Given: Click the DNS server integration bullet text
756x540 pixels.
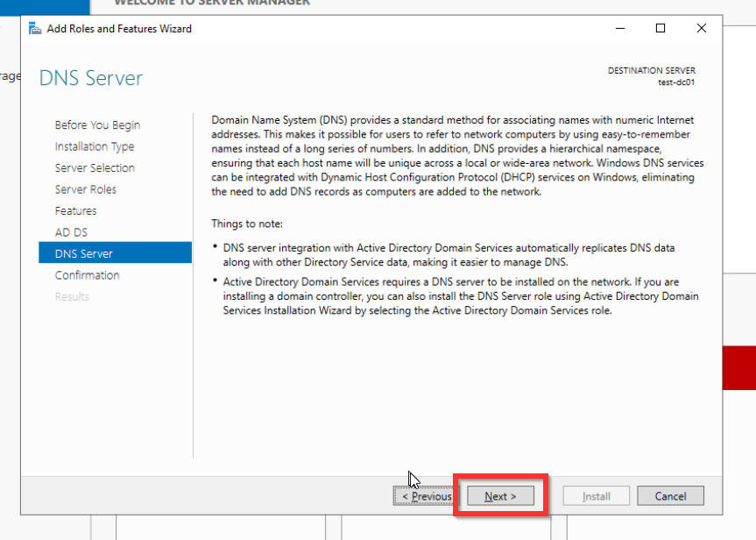Looking at the screenshot, I should 449,255.
